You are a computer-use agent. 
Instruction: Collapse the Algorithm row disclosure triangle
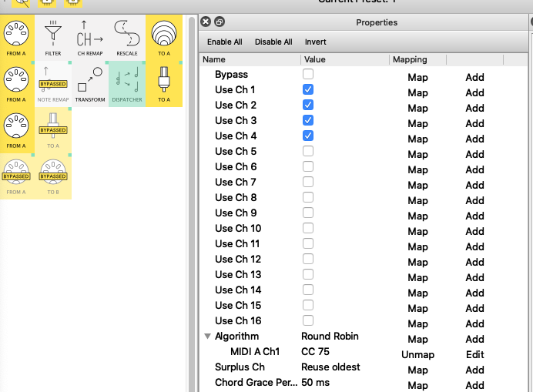[207, 337]
